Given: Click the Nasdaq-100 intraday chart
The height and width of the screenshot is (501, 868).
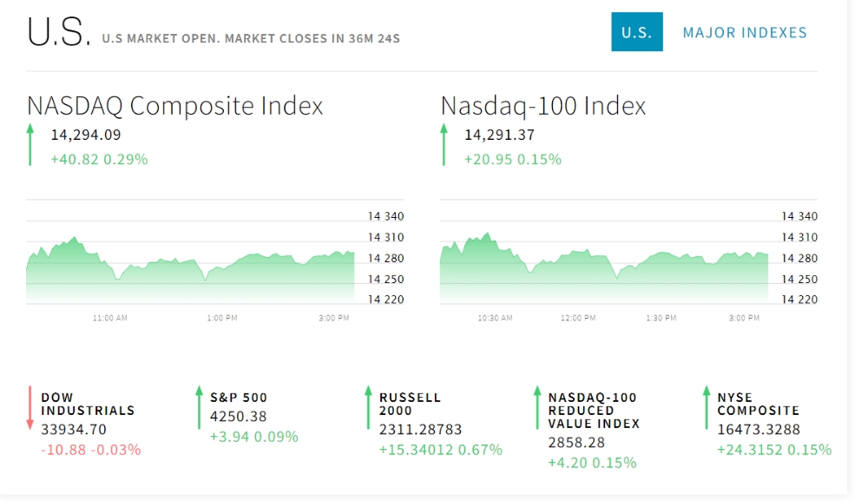Looking at the screenshot, I should coord(604,269).
